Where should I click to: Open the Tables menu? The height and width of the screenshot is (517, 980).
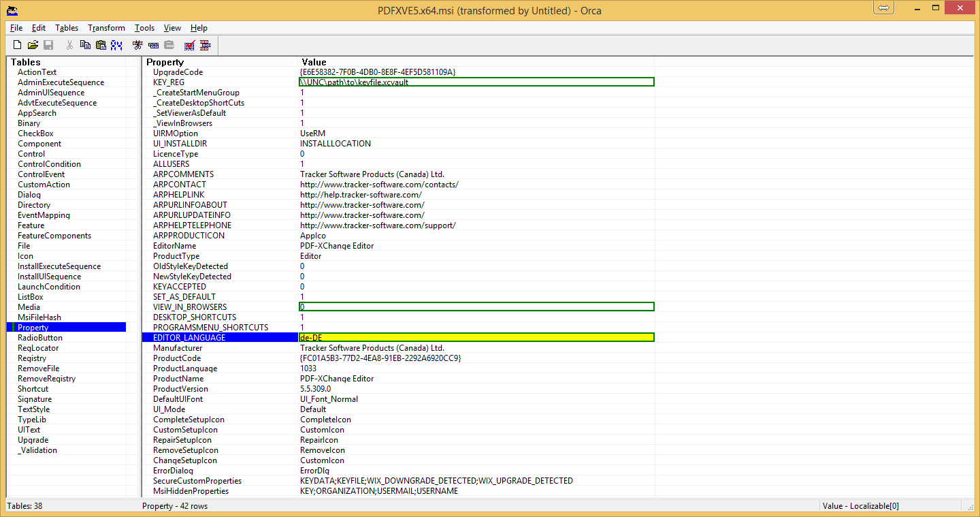[x=67, y=28]
